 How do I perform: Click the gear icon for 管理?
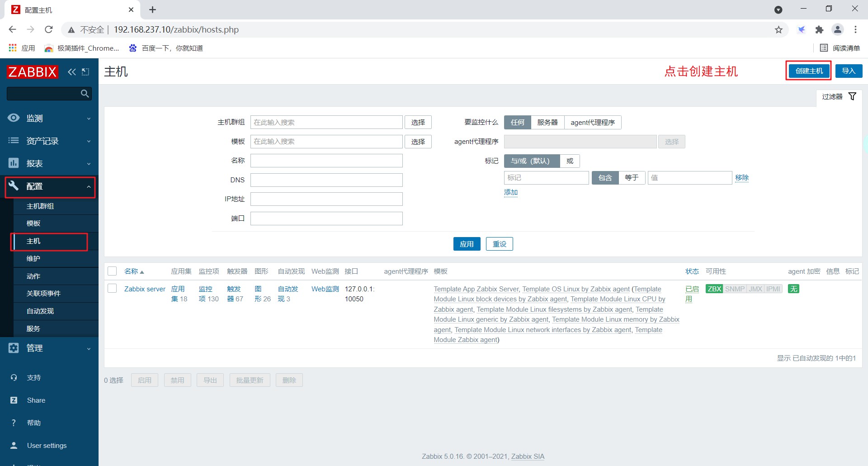pos(14,348)
